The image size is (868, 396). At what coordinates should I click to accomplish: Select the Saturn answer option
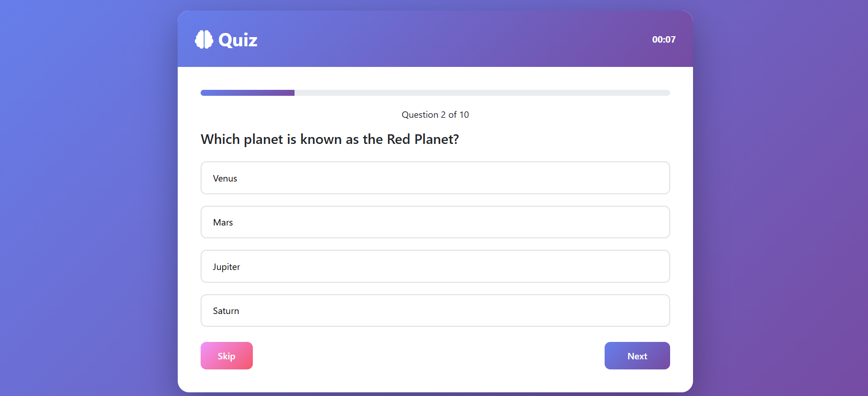pos(435,310)
